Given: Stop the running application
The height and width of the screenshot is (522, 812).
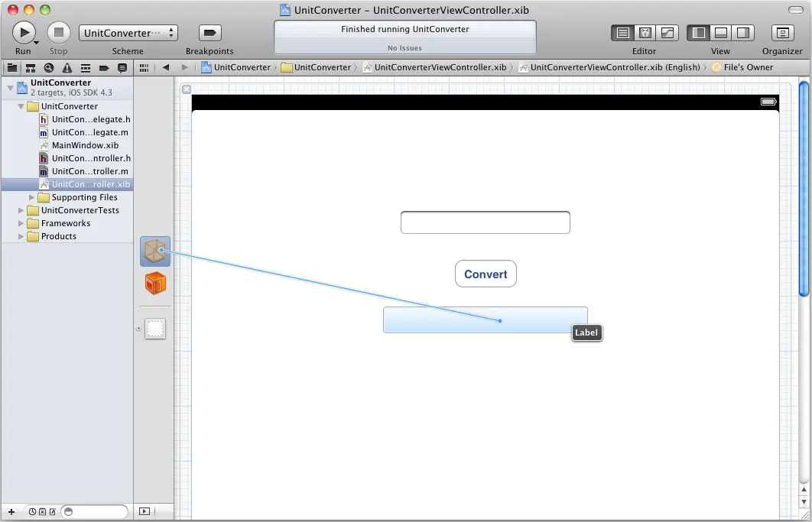Looking at the screenshot, I should pyautogui.click(x=58, y=33).
